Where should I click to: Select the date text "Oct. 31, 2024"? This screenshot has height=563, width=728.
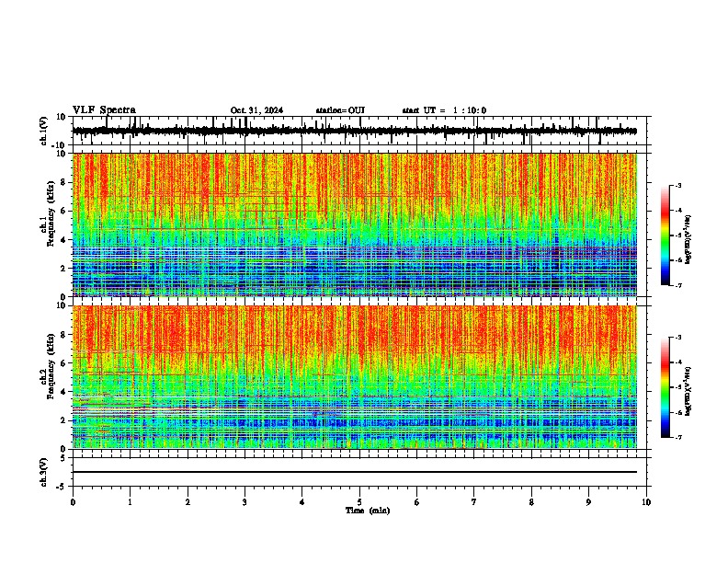pyautogui.click(x=256, y=110)
